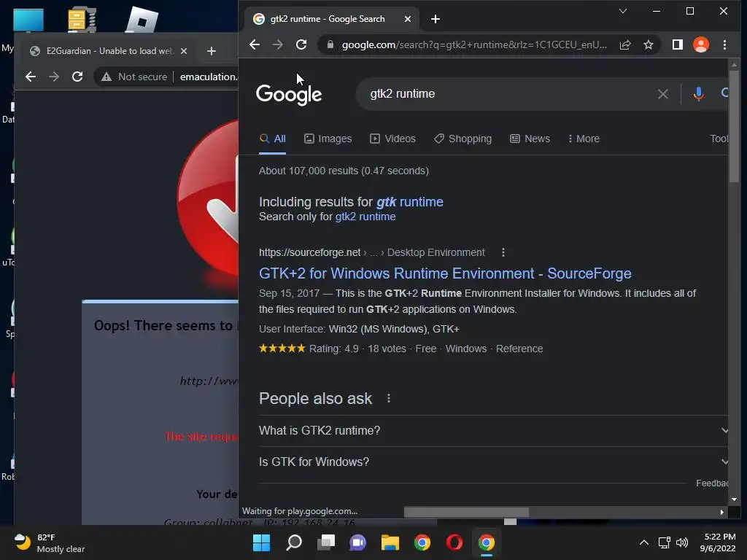The height and width of the screenshot is (560, 747).
Task: Share this page icon in address bar
Action: pyautogui.click(x=625, y=44)
